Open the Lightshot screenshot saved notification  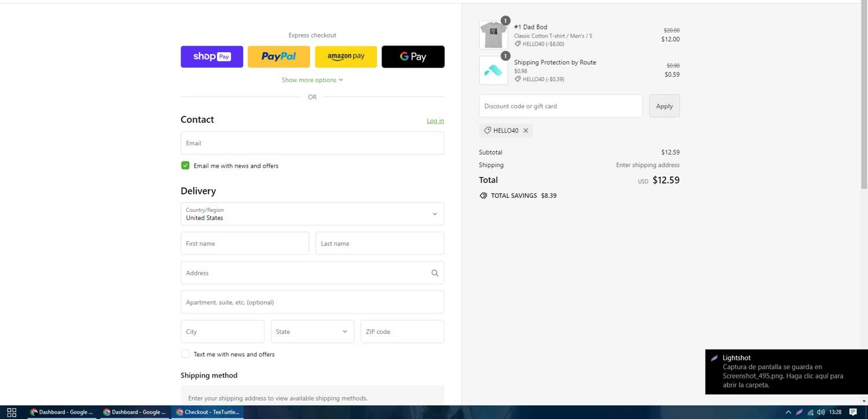[x=786, y=372]
